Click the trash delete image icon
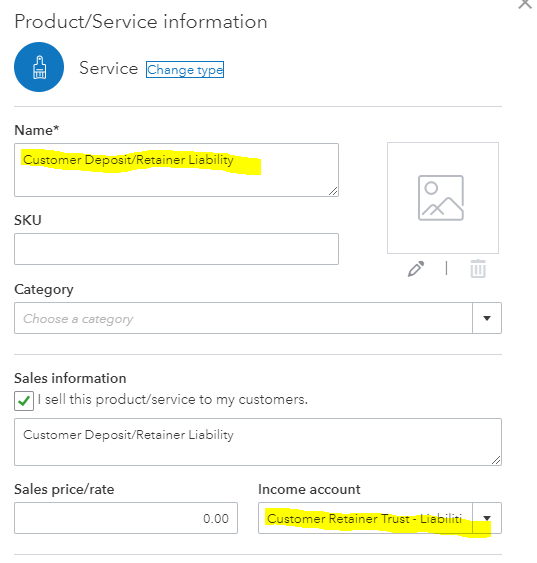The width and height of the screenshot is (537, 563). (478, 269)
